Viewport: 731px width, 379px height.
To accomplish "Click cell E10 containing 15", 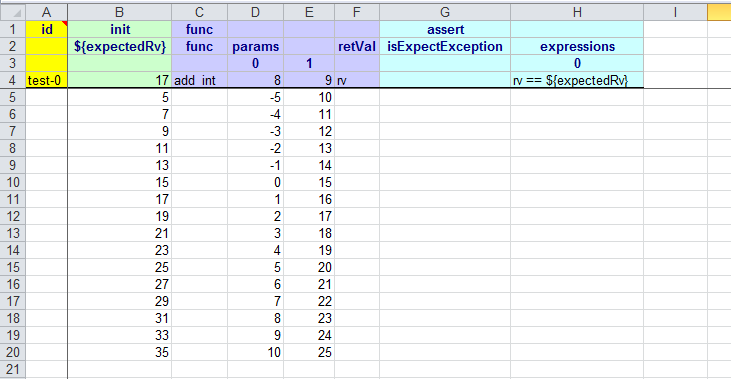I will point(309,182).
